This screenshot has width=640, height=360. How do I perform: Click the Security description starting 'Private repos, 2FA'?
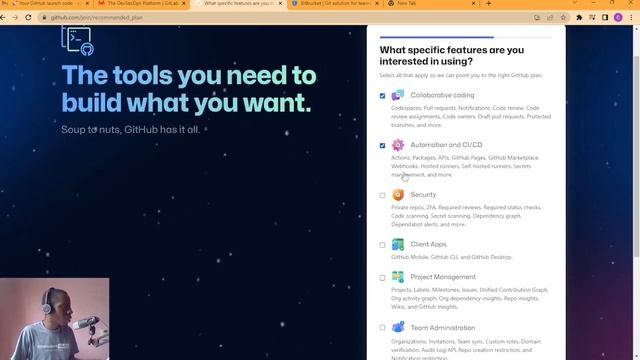466,216
